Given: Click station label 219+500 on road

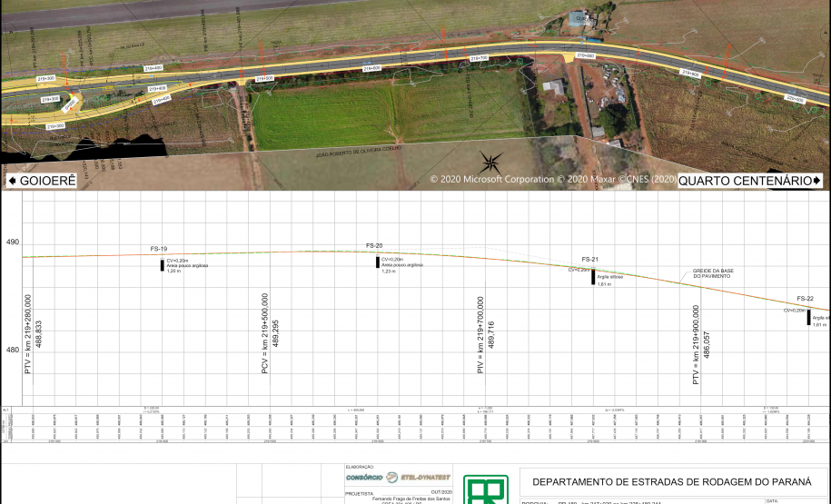Looking at the screenshot, I should click(264, 78).
